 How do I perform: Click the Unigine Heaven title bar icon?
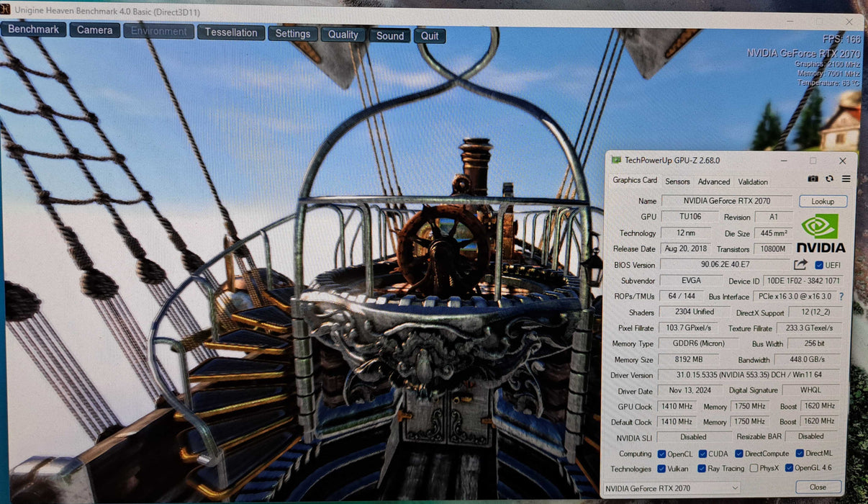[x=5, y=12]
